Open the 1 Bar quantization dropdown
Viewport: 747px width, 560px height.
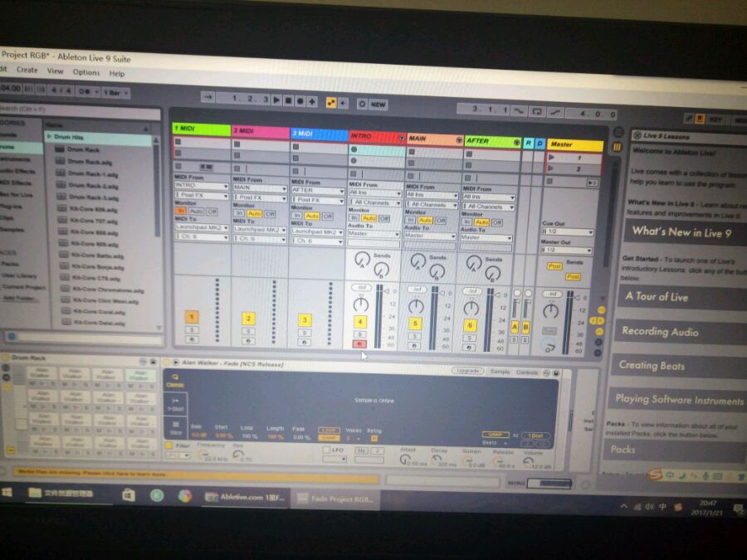click(x=115, y=92)
